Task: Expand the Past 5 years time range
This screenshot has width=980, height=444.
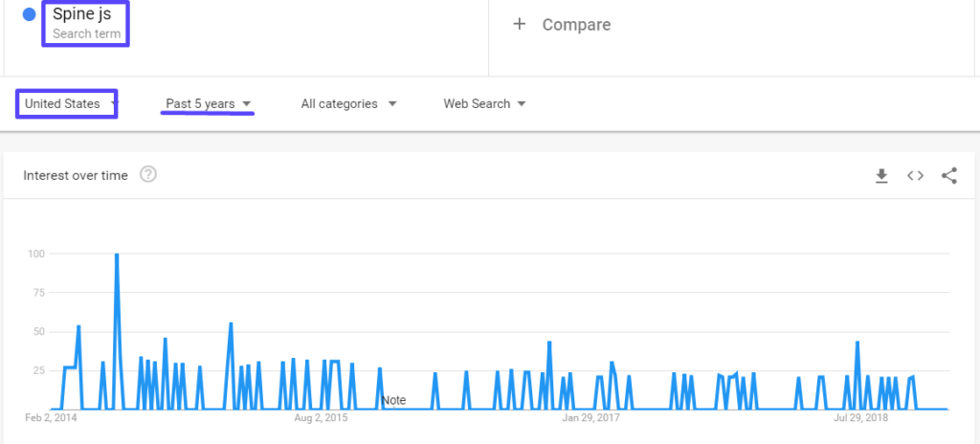Action: click(208, 103)
